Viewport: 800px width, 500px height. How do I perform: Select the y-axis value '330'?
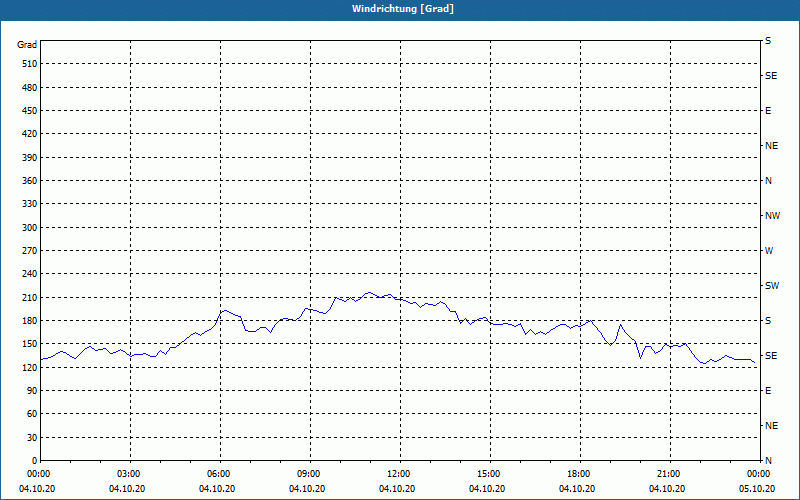(x=30, y=204)
